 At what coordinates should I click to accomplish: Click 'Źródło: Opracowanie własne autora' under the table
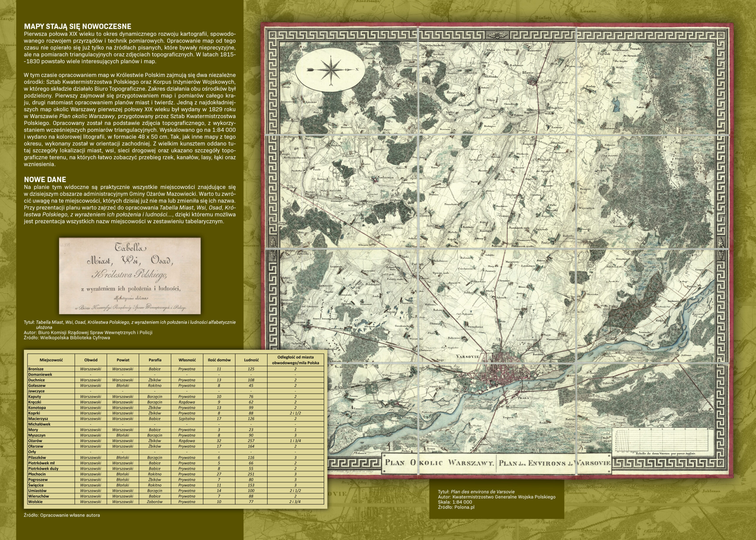click(62, 515)
